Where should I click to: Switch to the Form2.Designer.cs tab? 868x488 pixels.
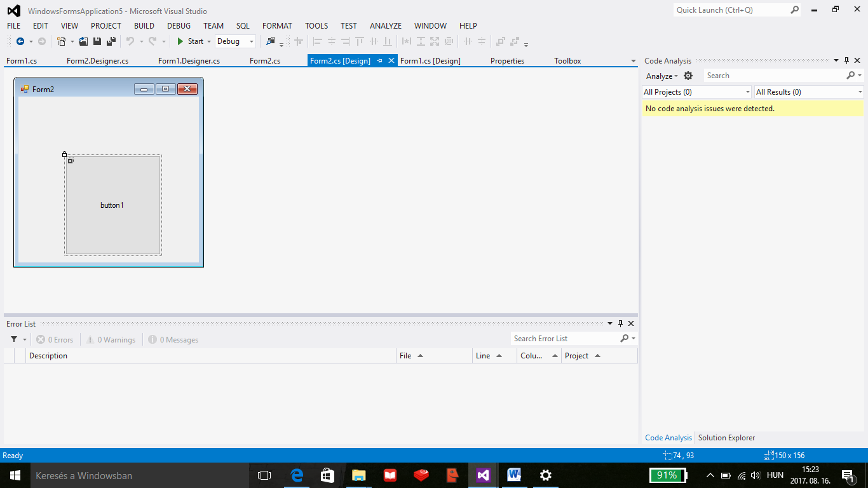coord(97,61)
